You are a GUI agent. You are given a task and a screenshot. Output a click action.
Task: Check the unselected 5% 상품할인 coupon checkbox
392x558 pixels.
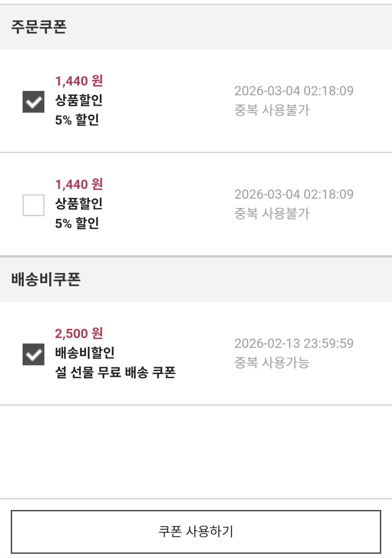[x=33, y=205]
